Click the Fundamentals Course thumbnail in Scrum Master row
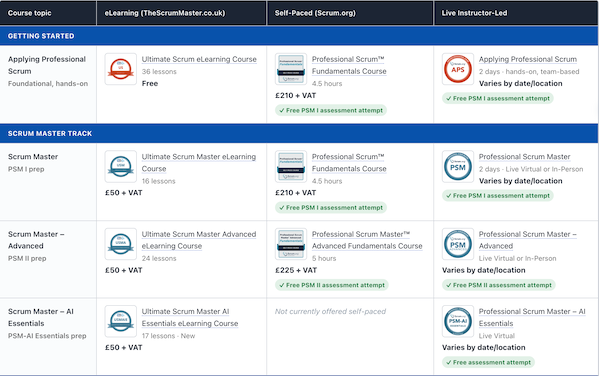599x376 pixels. tap(291, 166)
